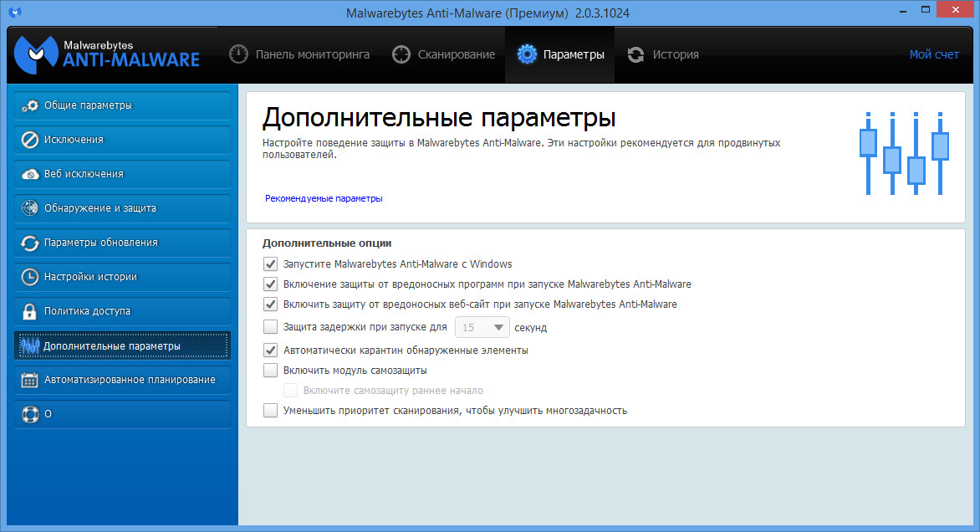Click the padlock icon for Политика доступа
980x532 pixels.
click(29, 311)
